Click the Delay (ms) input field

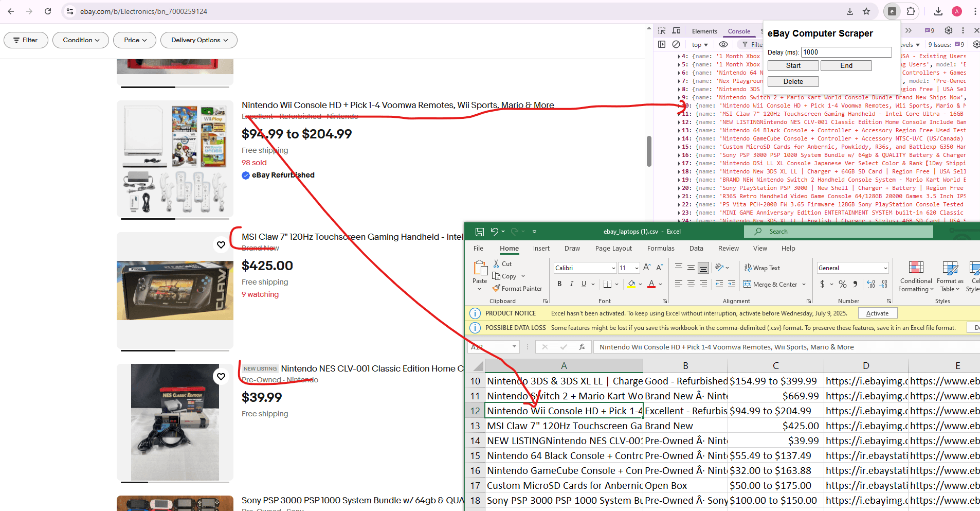[x=846, y=52]
